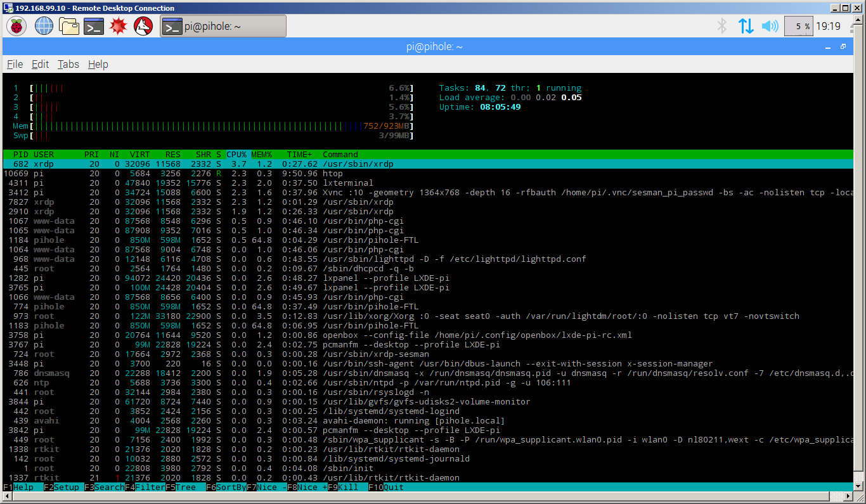
Task: Click the volume speaker icon
Action: tap(770, 26)
